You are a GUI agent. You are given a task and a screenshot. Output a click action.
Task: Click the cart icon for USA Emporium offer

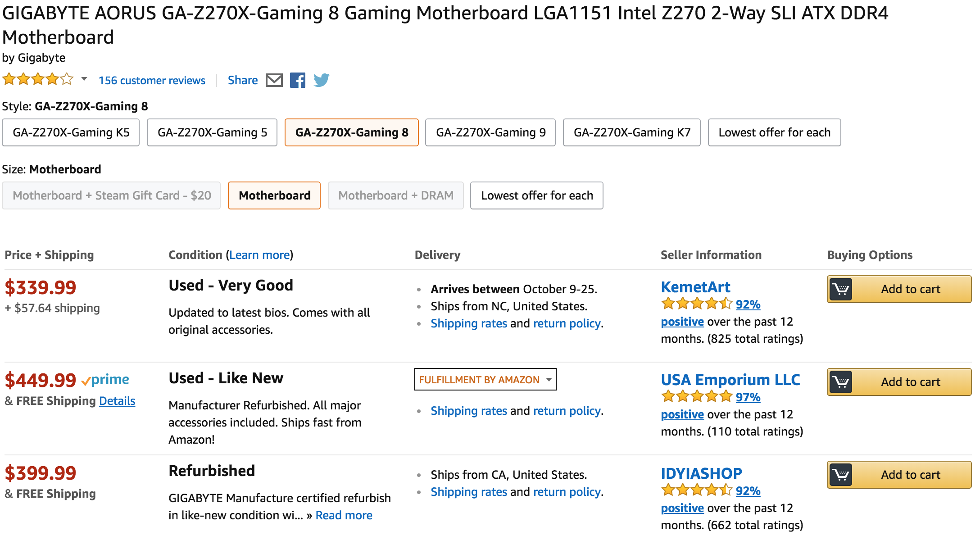pos(841,382)
